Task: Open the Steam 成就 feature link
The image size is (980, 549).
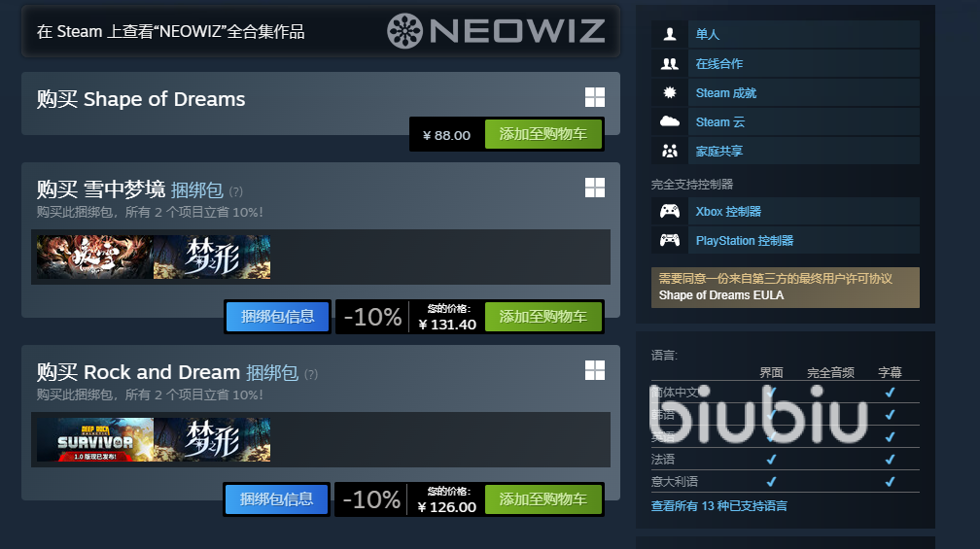Action: click(726, 93)
